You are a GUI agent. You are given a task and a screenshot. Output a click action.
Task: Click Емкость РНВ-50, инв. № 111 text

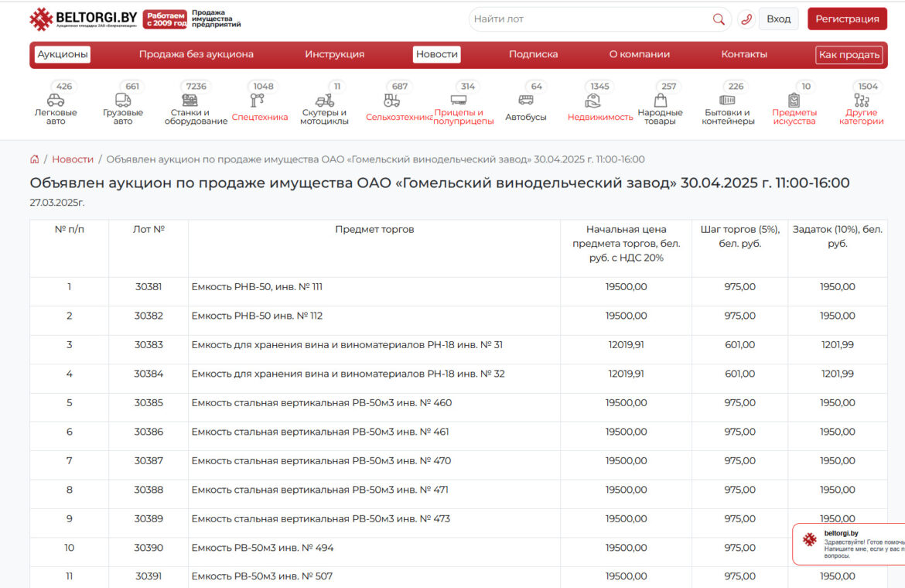click(257, 287)
